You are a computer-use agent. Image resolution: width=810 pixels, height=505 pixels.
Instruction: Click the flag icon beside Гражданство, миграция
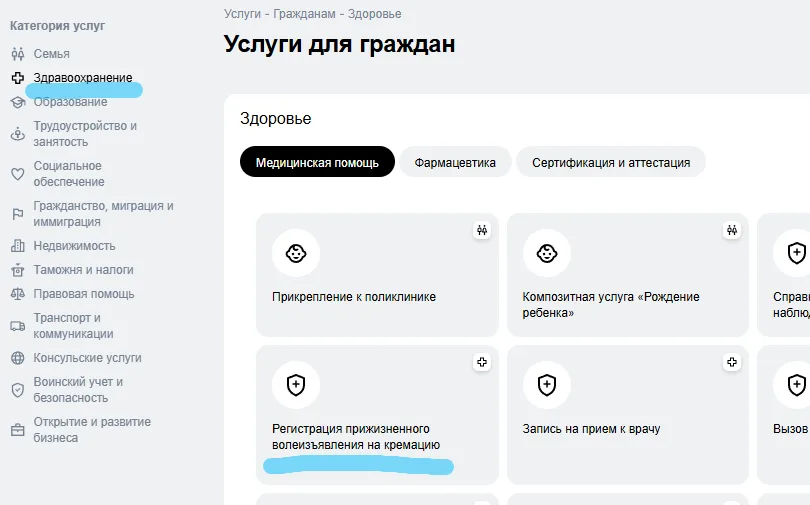tap(18, 214)
